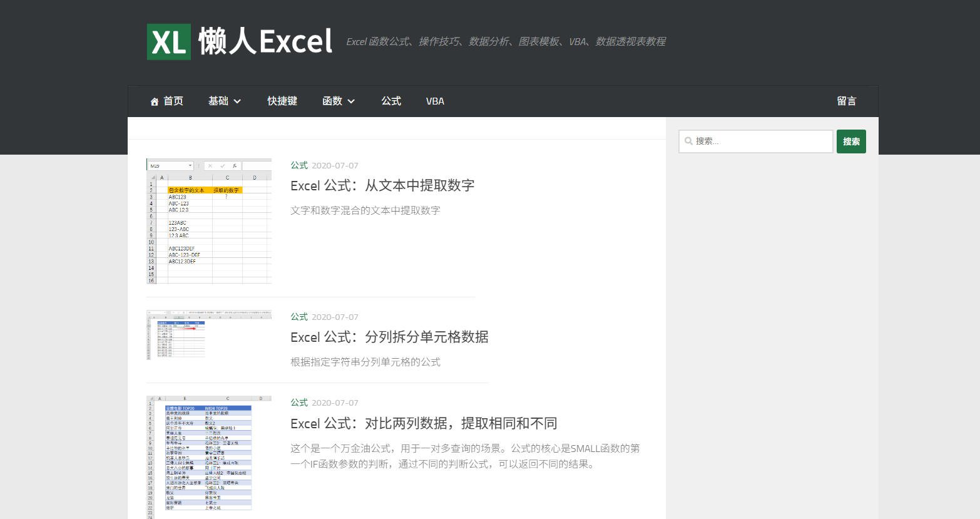Click excerpt starting 这个是一个万金油公式
980x519 pixels.
tap(465, 456)
